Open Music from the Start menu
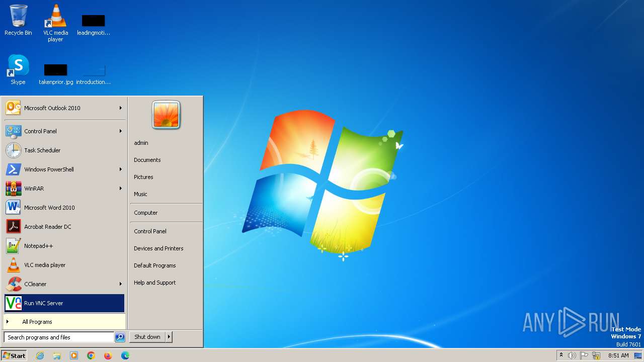 pos(140,194)
